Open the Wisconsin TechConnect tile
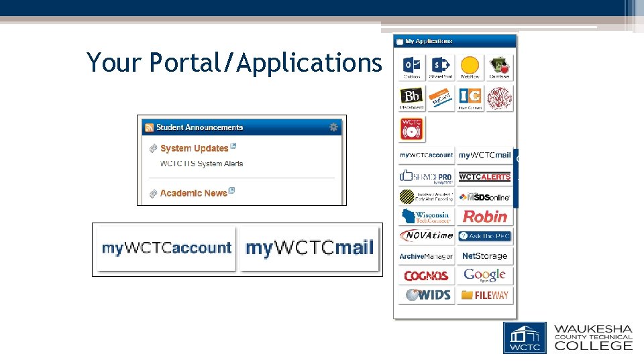 click(427, 217)
